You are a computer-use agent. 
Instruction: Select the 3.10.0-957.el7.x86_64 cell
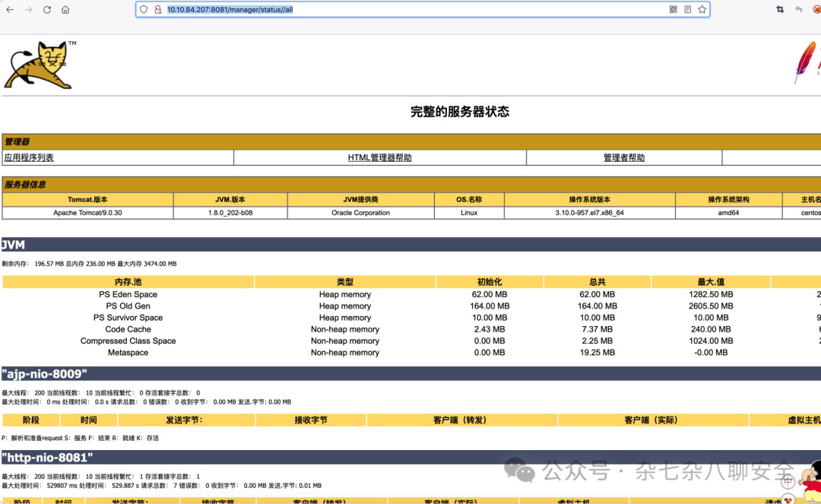click(x=590, y=213)
